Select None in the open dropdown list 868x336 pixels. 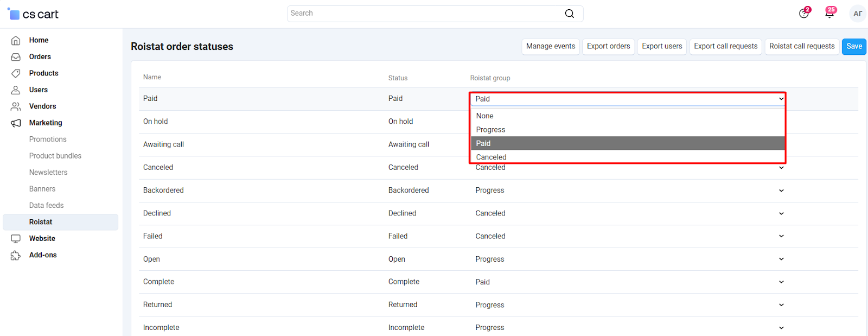628,116
